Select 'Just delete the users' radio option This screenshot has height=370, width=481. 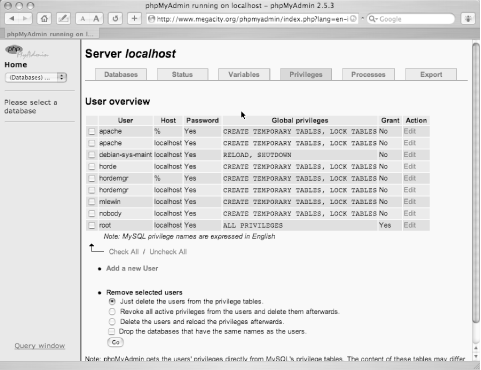click(112, 301)
